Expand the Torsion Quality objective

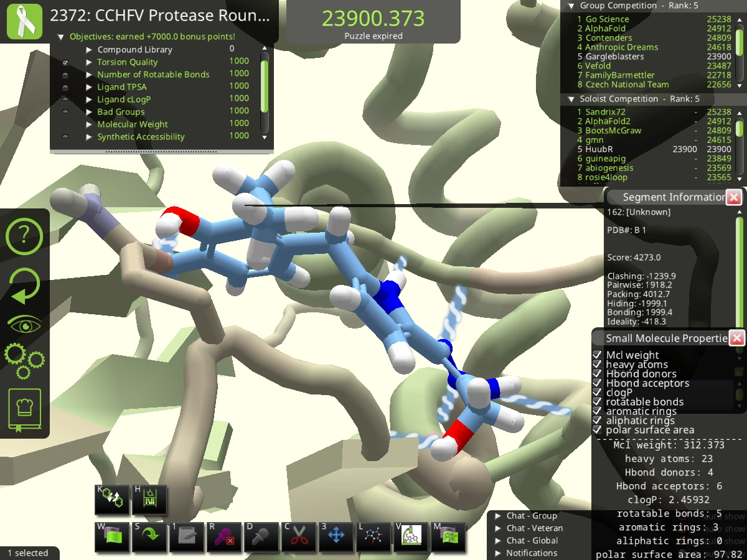click(x=89, y=62)
